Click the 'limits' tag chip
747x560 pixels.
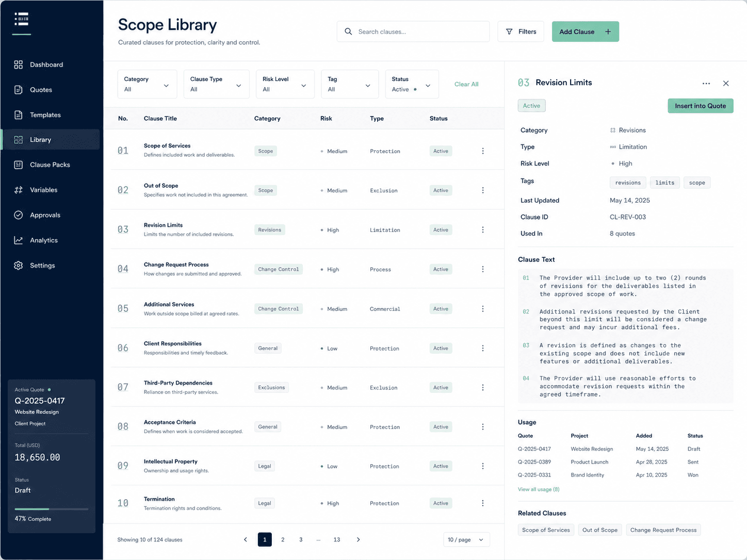point(665,183)
